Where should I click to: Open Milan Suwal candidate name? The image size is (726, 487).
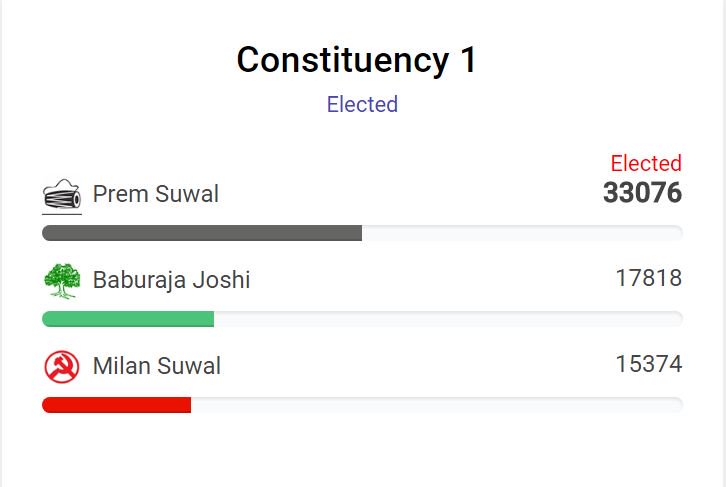[x=156, y=366]
